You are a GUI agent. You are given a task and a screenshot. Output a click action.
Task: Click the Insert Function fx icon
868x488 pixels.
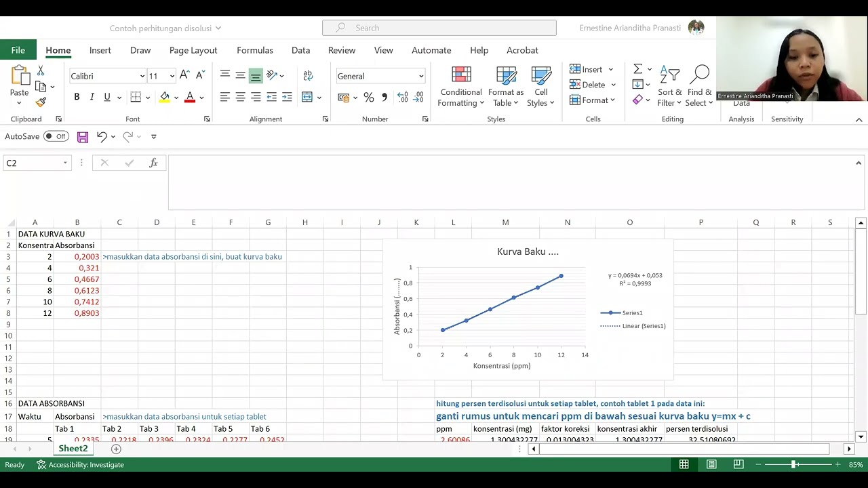point(154,163)
